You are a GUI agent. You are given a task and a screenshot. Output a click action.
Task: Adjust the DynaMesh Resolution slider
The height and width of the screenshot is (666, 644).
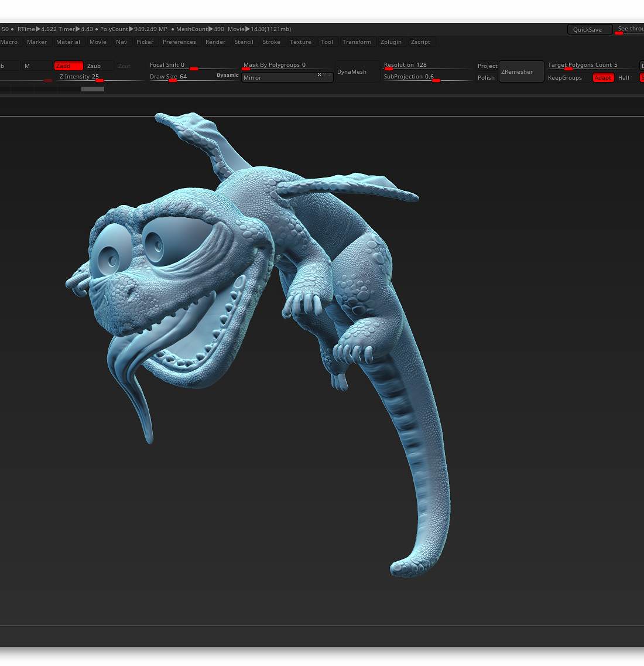[x=427, y=66]
